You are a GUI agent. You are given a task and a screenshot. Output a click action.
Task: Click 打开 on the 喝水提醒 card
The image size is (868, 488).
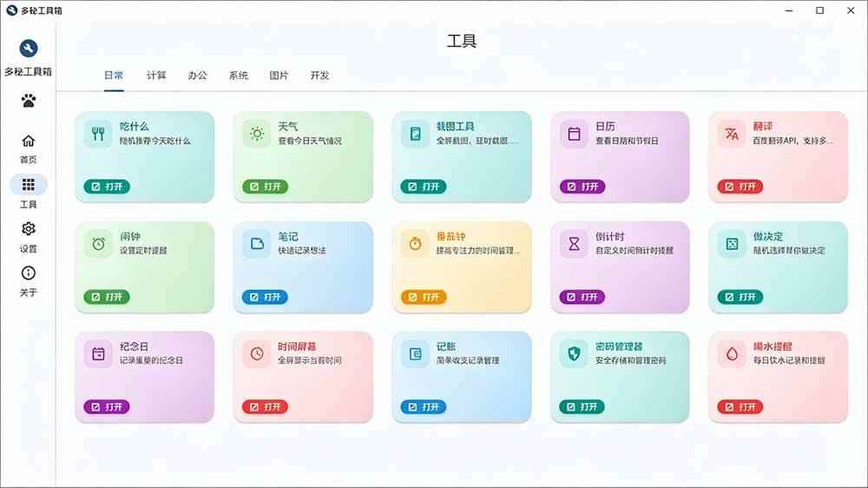(740, 406)
